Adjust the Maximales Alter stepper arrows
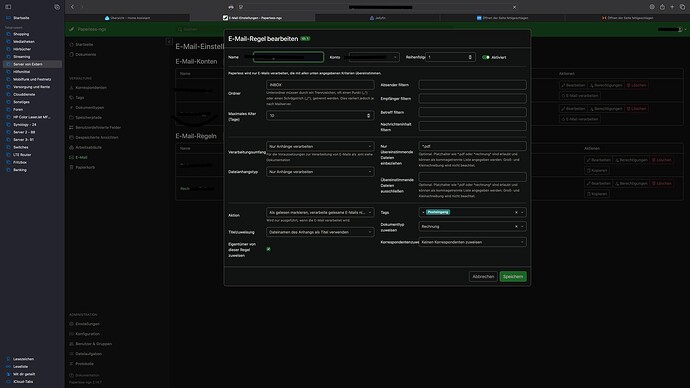The width and height of the screenshot is (690, 388). 368,116
